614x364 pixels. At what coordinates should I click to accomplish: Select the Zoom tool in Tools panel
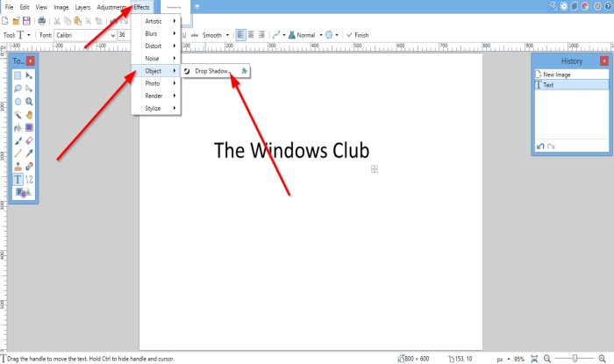pyautogui.click(x=29, y=102)
